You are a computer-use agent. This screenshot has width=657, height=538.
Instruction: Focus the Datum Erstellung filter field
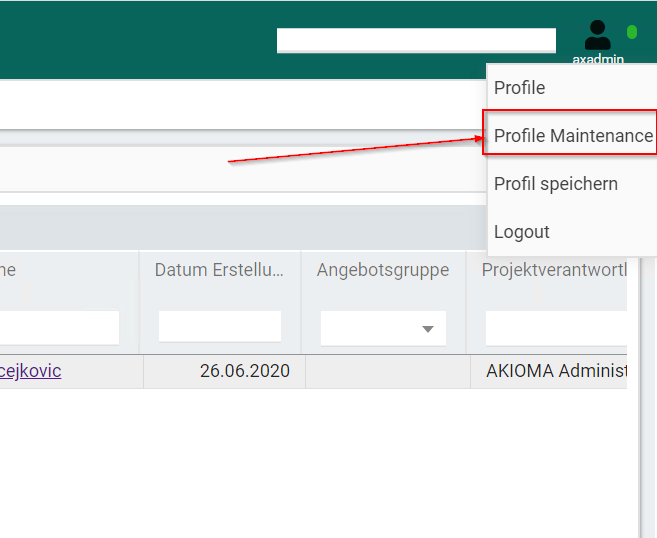219,327
